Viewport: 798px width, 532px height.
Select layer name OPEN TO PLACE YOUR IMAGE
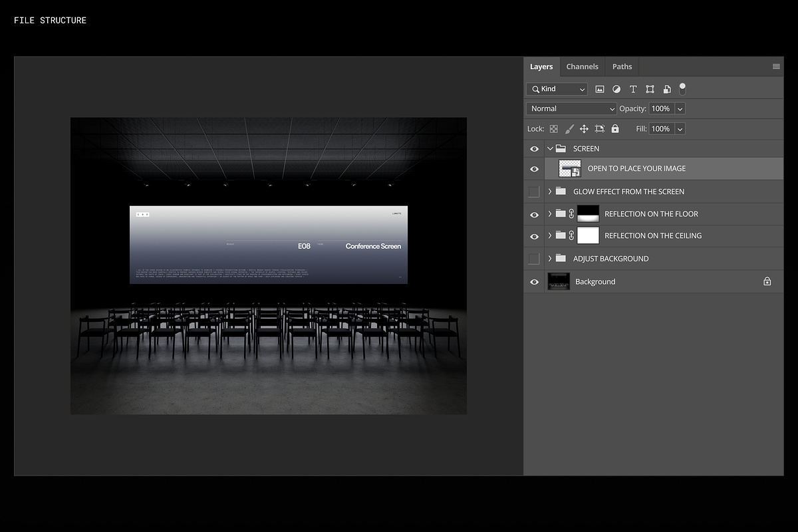(x=636, y=169)
